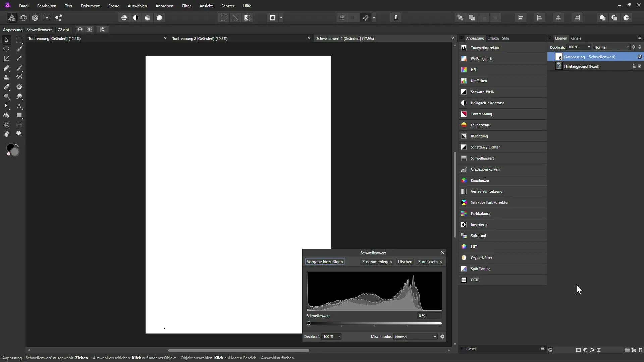Select the artistic text tool A
Viewport: 644px width, 362px height.
(19, 106)
